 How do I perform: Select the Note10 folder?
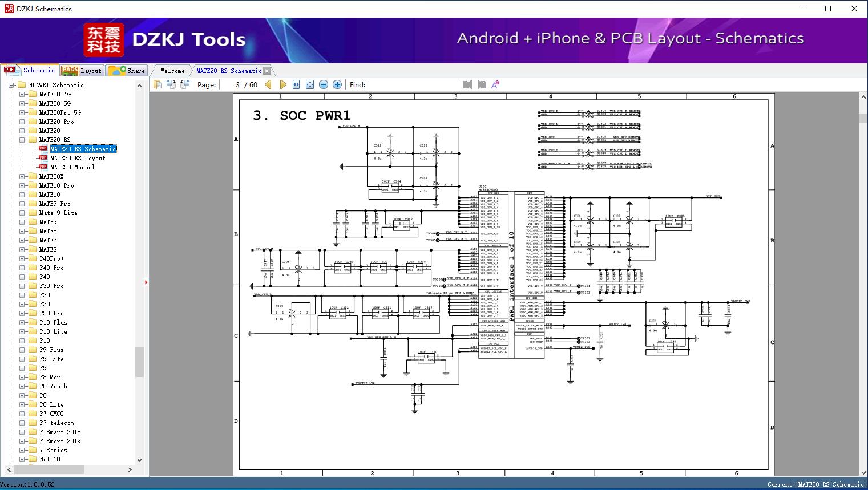click(50, 459)
